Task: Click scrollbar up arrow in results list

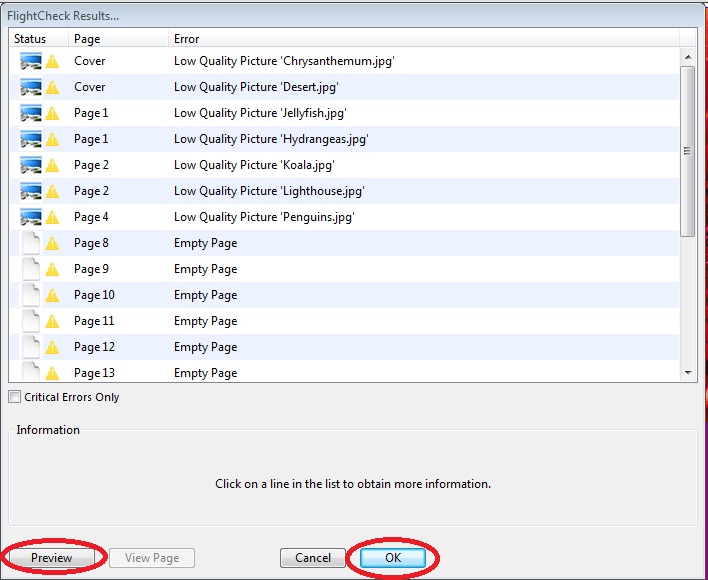Action: (687, 54)
